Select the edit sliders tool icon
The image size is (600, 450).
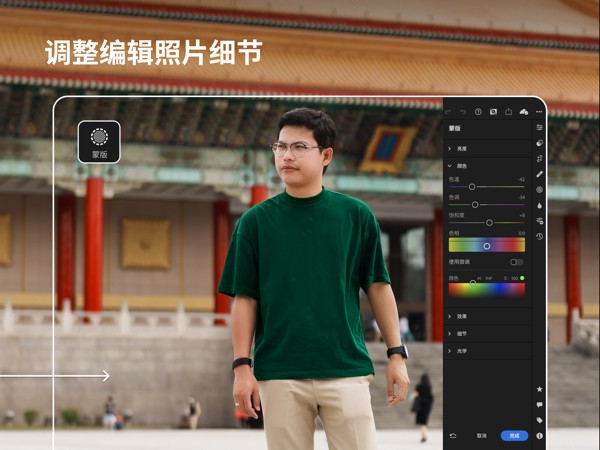pyautogui.click(x=540, y=127)
